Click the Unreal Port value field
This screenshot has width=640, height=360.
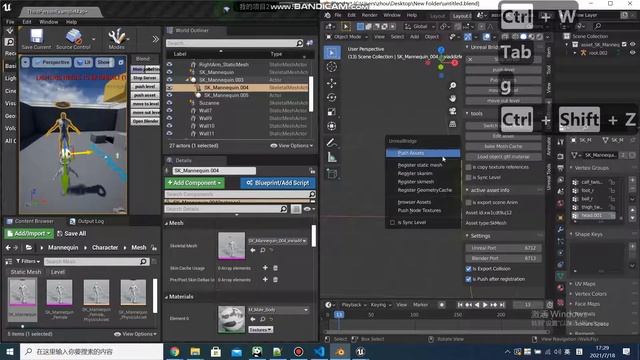pyautogui.click(x=503, y=248)
